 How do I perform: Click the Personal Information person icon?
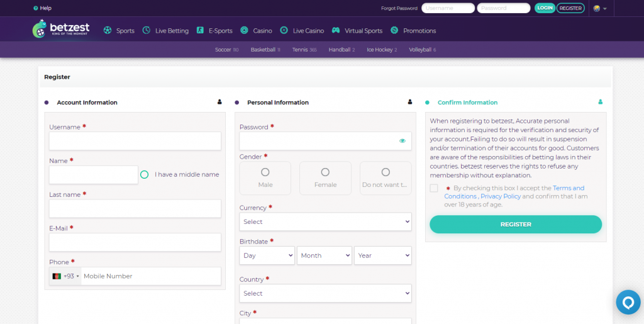tap(410, 102)
